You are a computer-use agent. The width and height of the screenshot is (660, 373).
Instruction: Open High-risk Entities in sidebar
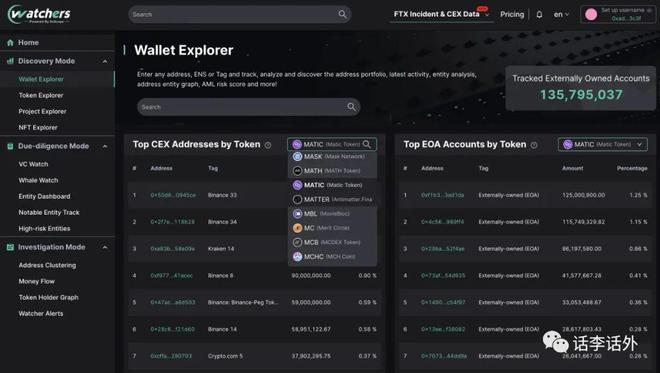click(44, 229)
